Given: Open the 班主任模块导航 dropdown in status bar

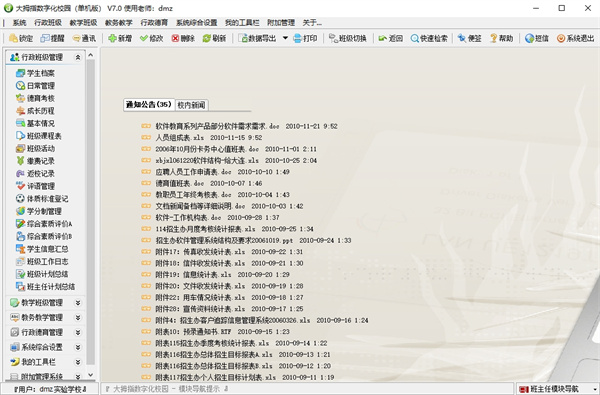Looking at the screenshot, I should 595,389.
